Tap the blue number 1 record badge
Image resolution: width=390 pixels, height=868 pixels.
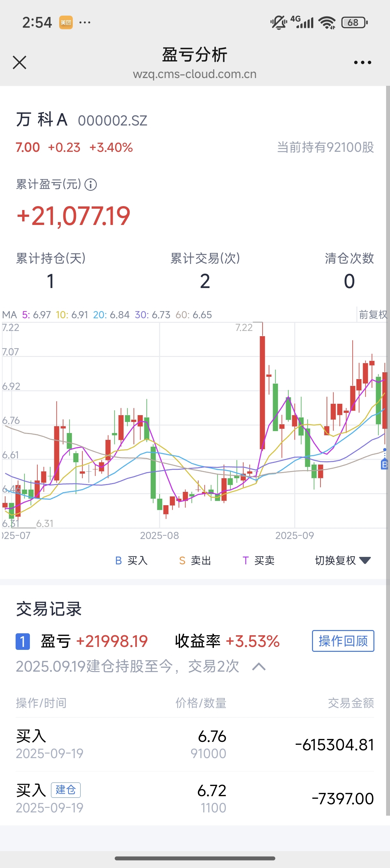click(x=22, y=641)
